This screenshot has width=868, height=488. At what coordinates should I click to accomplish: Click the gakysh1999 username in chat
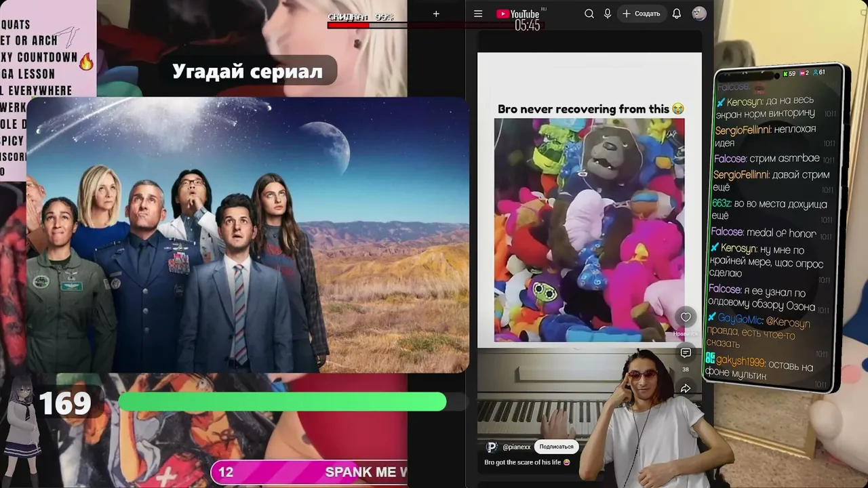[740, 362]
